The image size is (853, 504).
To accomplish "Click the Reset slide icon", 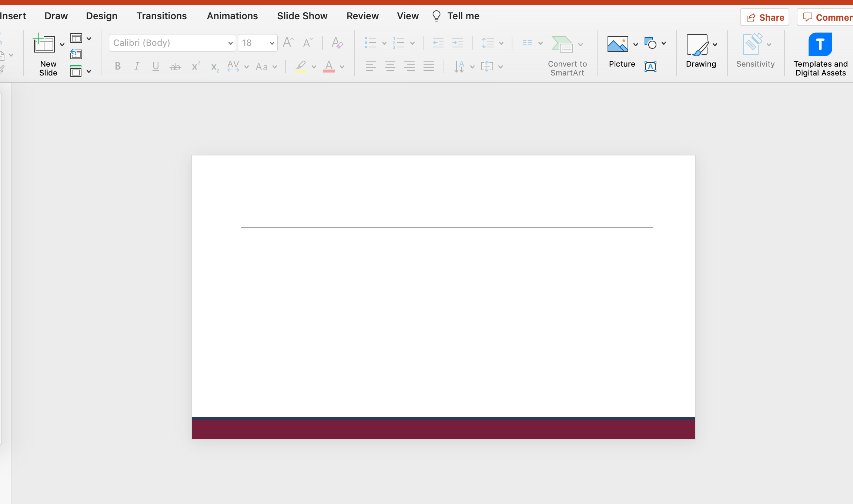I will point(76,54).
